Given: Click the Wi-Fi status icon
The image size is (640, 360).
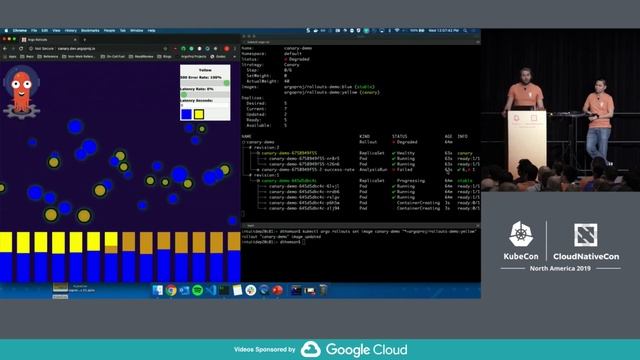Looking at the screenshot, I should click(397, 31).
